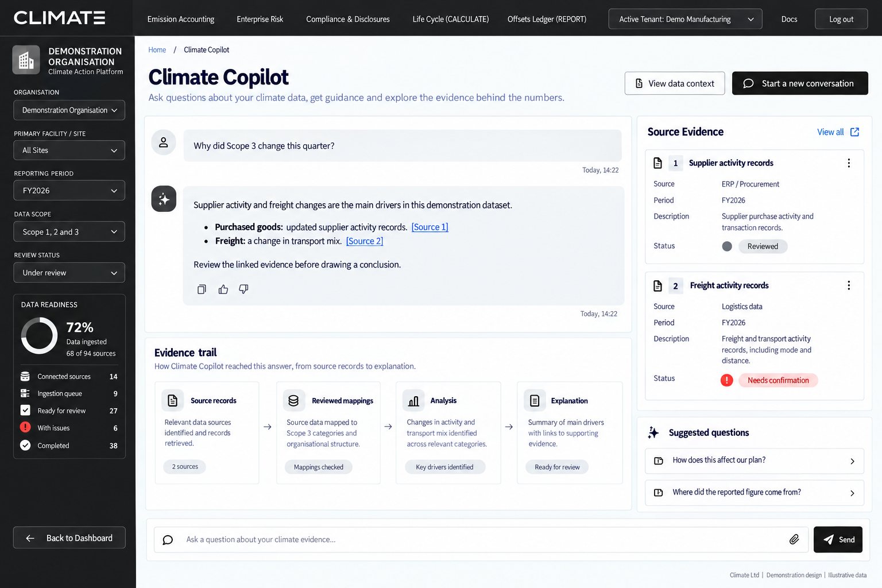Click the question input field

click(481, 540)
